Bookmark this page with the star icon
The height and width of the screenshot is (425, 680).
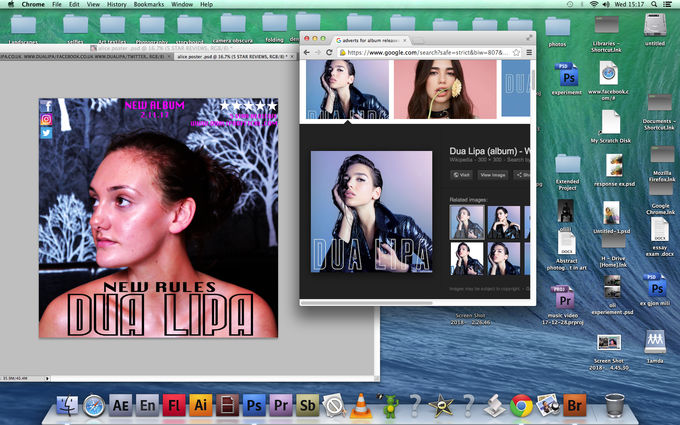pos(516,52)
